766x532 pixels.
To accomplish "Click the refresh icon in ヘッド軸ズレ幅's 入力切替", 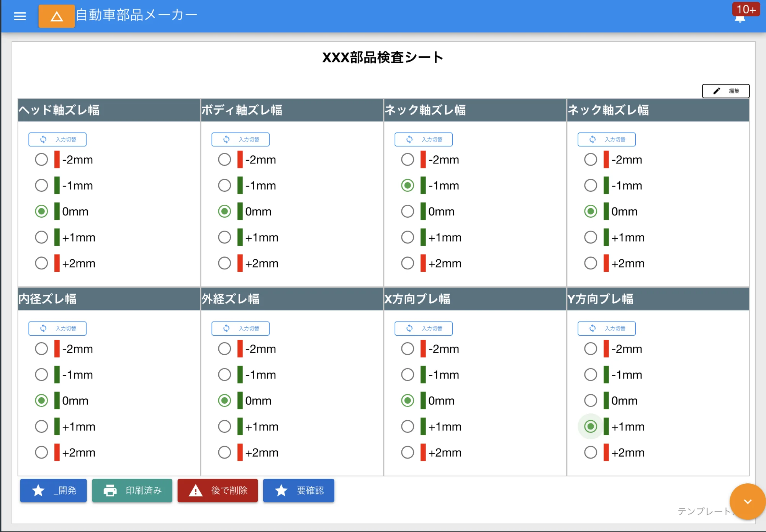I will point(43,139).
